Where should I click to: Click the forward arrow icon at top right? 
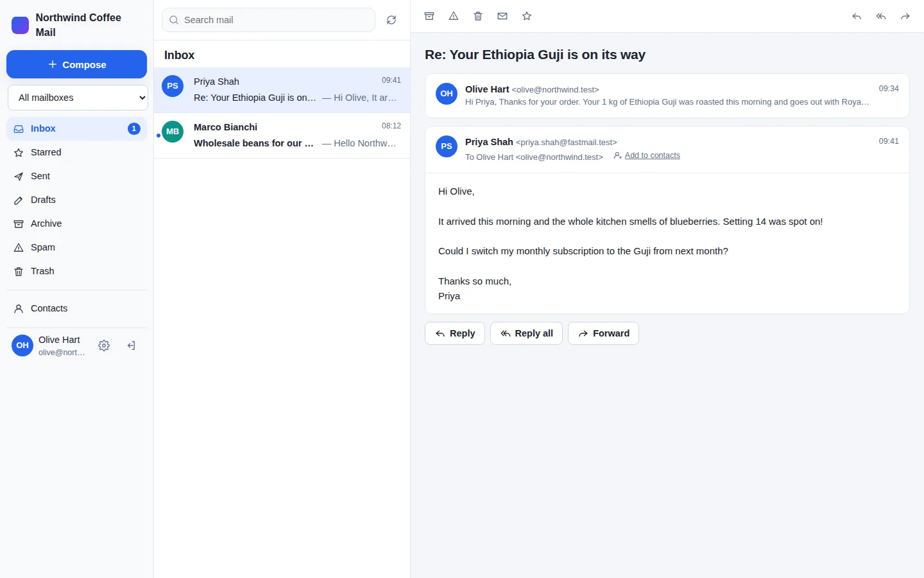pos(905,16)
